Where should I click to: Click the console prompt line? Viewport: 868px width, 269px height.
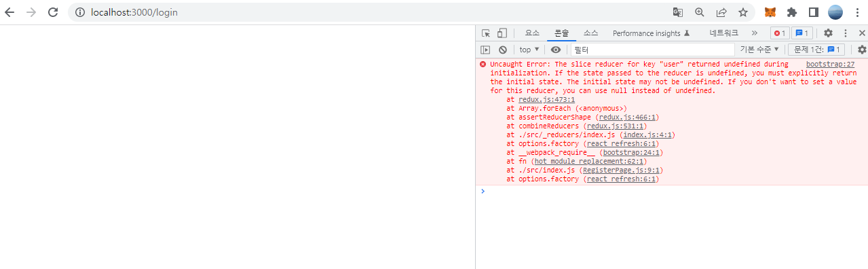672,191
